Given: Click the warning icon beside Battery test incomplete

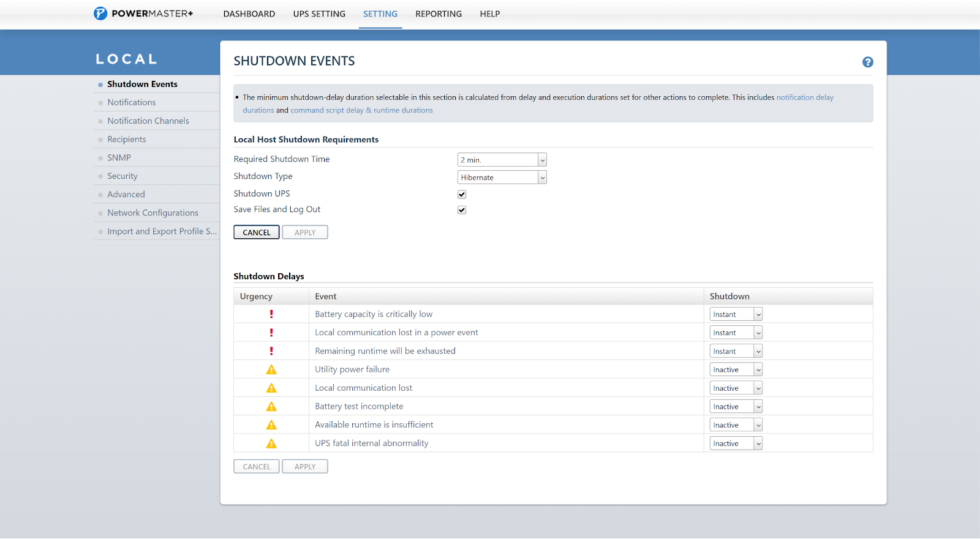Looking at the screenshot, I should 271,407.
